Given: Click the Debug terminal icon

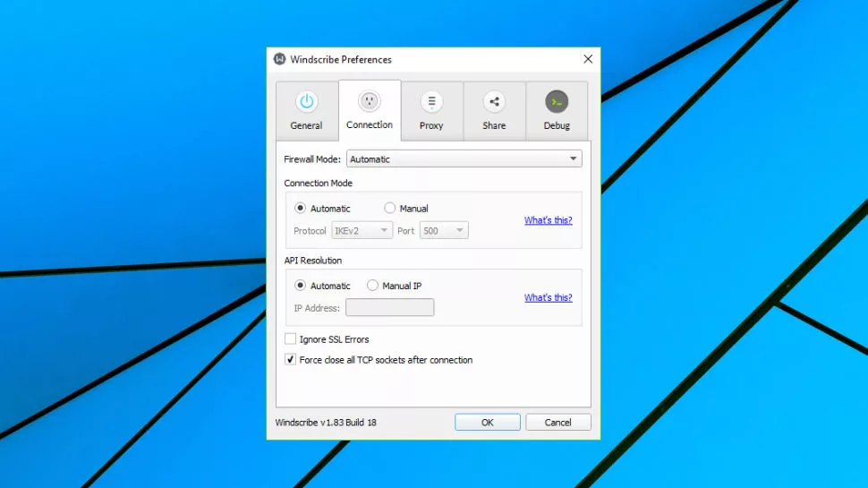Looking at the screenshot, I should coord(557,102).
